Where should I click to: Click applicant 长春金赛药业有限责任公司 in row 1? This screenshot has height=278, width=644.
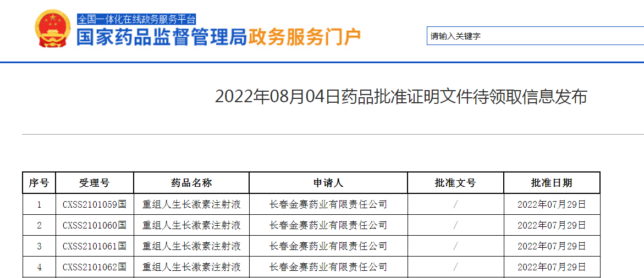click(x=328, y=204)
